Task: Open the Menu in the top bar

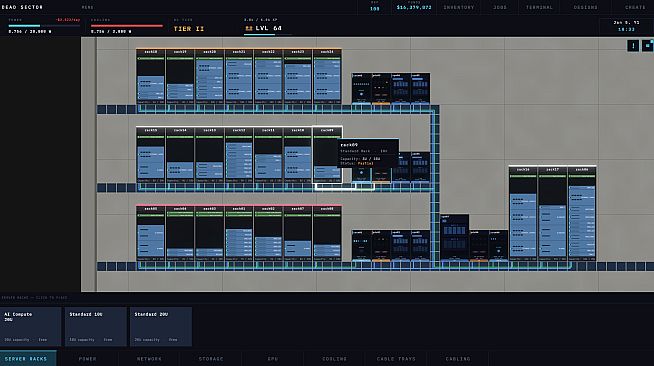Action: (x=88, y=8)
